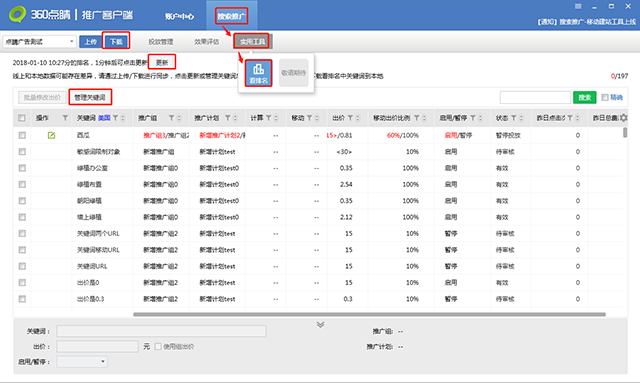640x383 pixels.
Task: Check the box for the 关键词移动URL row
Action: click(22, 250)
